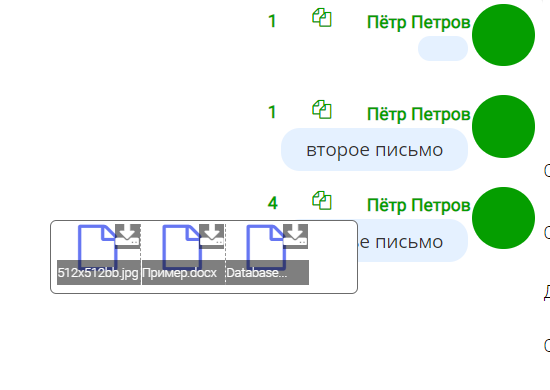Click the 512x512bb.jpg filename label
Image resolution: width=550 pixels, height=390 pixels.
tap(98, 273)
